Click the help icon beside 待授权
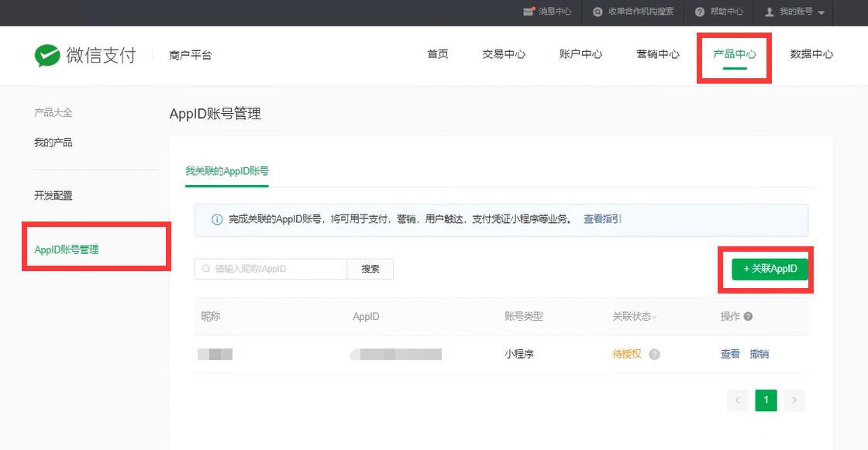 654,354
